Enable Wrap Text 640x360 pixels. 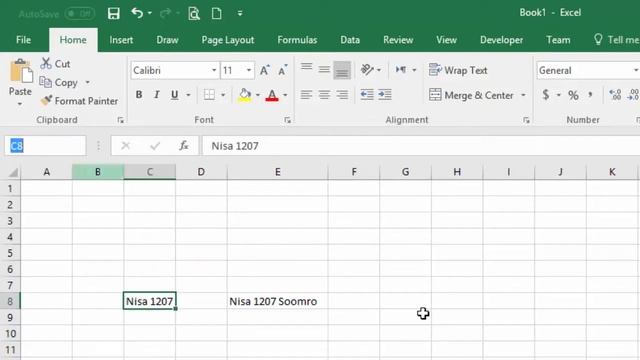[458, 70]
